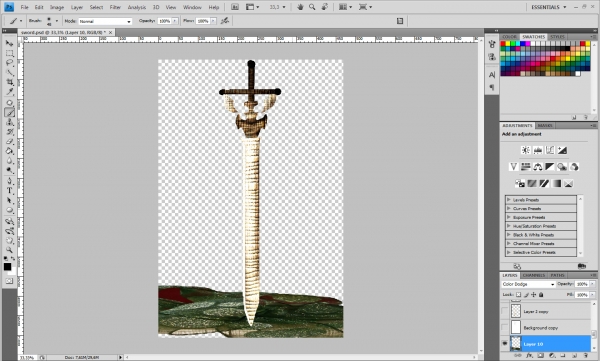Open the layer Opacity slider arrow
600x361 pixels.
(592, 284)
